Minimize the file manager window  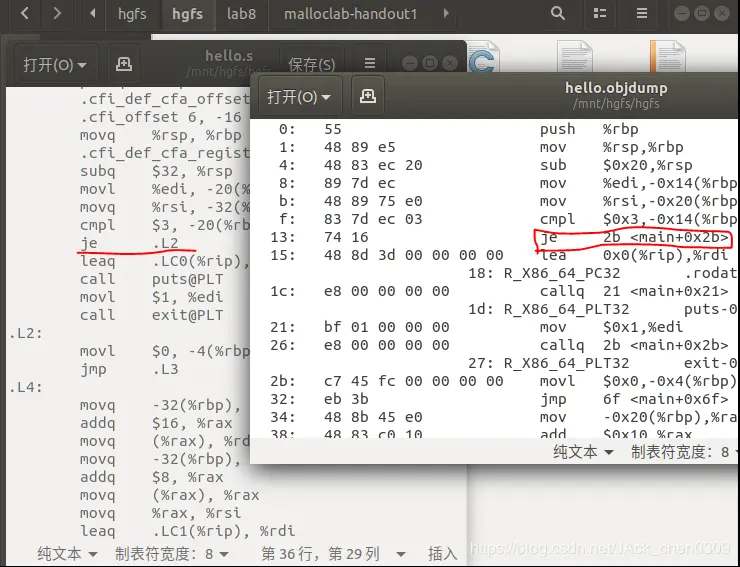pos(681,13)
